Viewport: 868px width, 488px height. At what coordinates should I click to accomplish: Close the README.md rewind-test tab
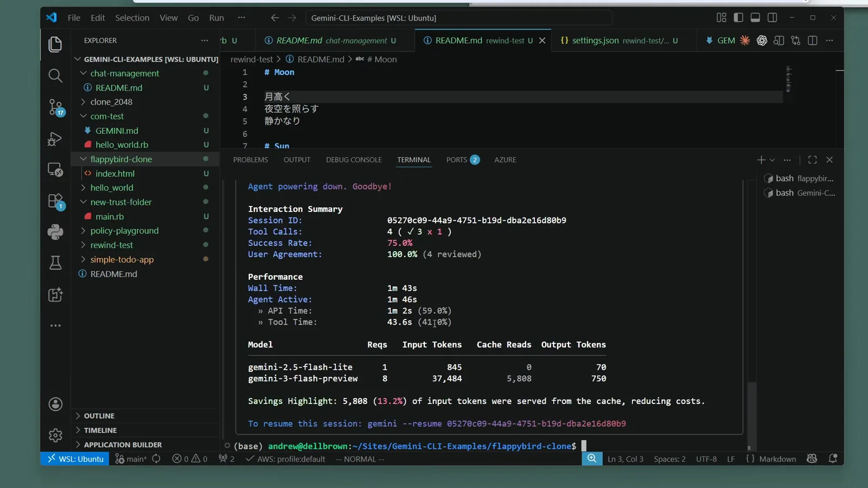click(542, 41)
